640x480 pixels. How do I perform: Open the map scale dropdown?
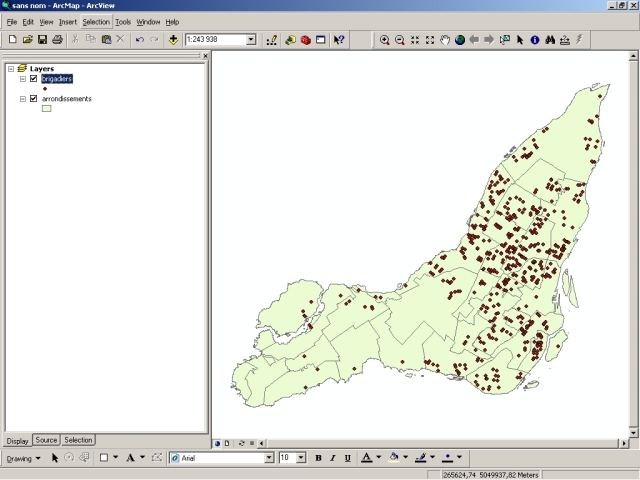(x=251, y=40)
